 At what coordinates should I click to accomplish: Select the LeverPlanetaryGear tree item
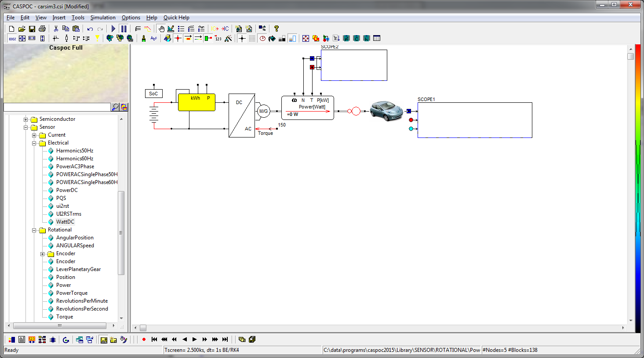pos(78,269)
